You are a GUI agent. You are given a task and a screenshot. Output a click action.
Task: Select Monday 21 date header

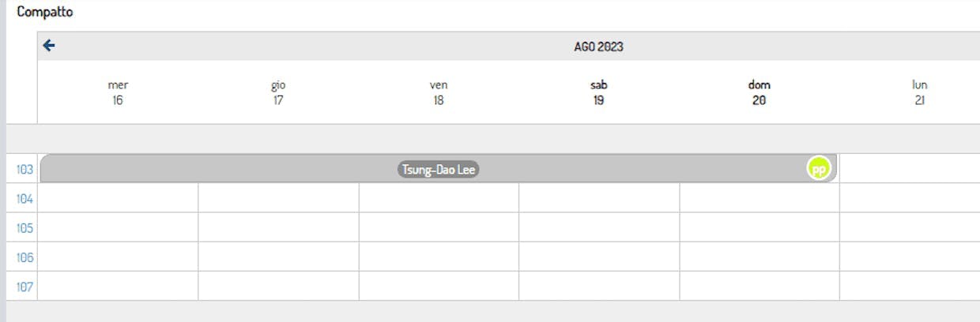click(919, 92)
